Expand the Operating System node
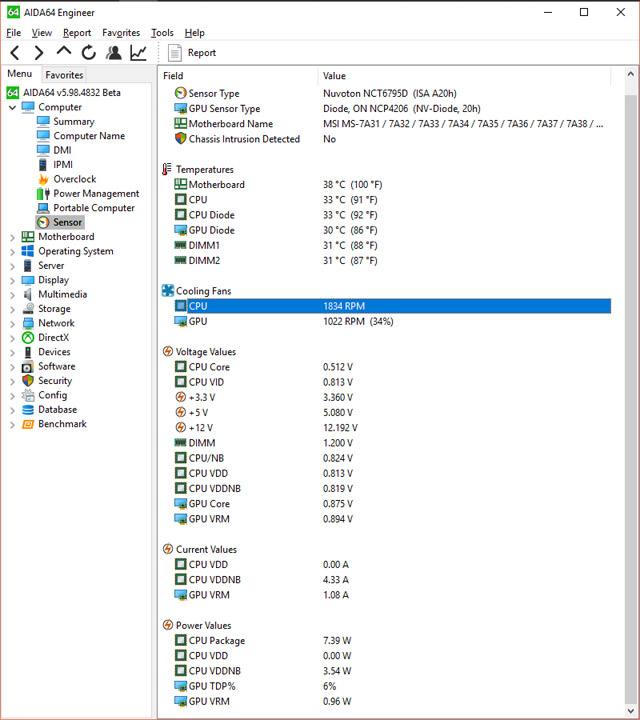The height and width of the screenshot is (720, 640). pos(12,252)
